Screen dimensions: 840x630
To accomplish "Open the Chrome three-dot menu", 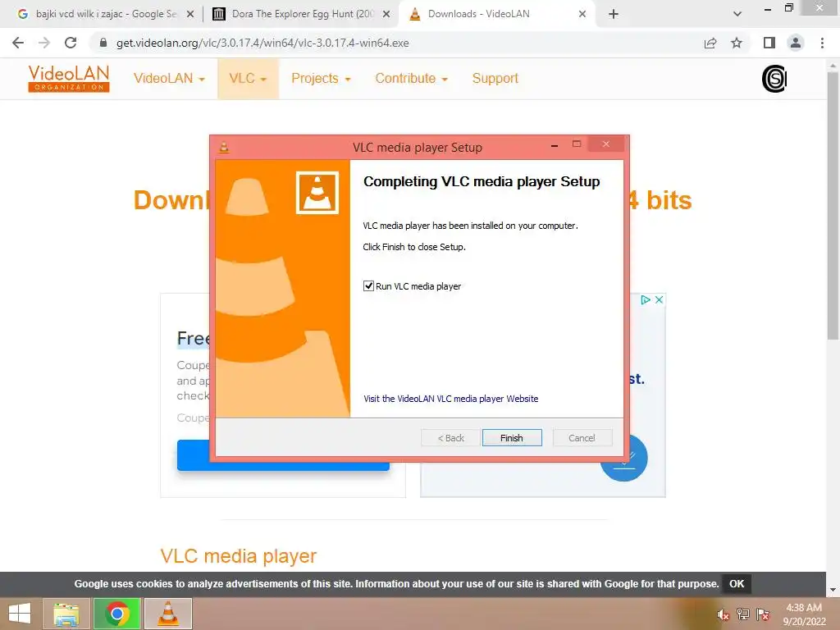I will point(822,43).
